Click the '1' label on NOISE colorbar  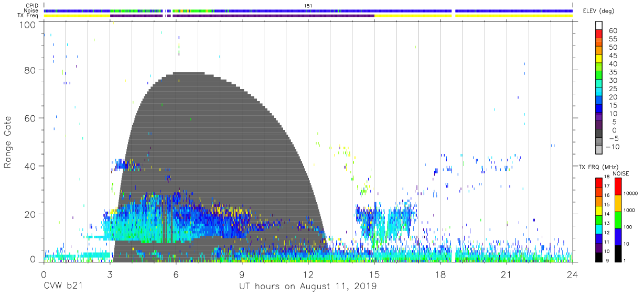point(625,260)
